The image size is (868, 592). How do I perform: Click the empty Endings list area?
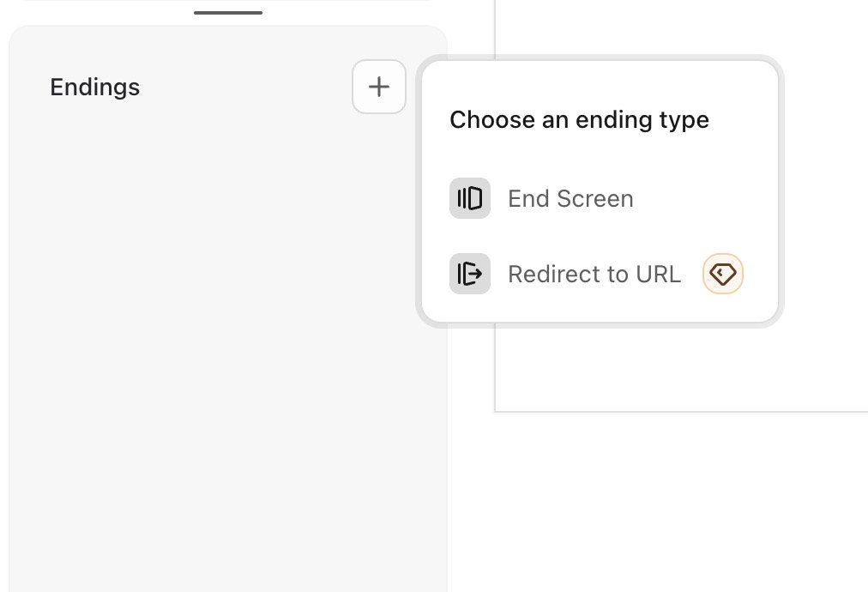coord(228,354)
